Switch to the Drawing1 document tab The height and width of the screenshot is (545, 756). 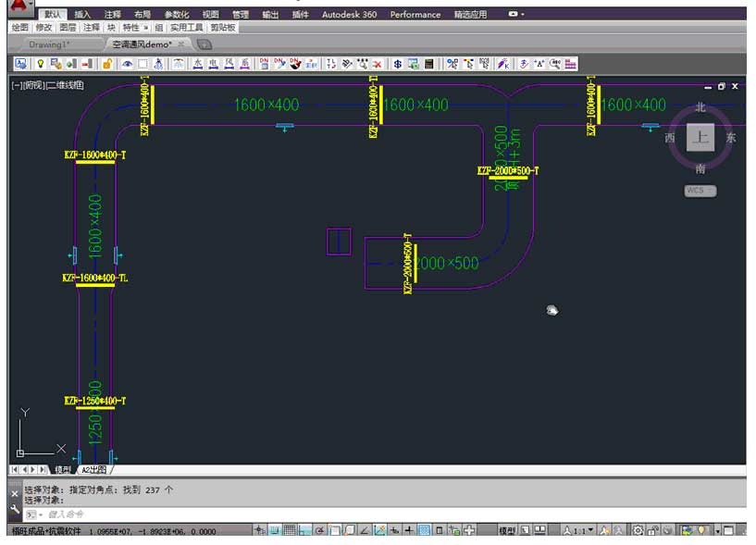pyautogui.click(x=48, y=43)
